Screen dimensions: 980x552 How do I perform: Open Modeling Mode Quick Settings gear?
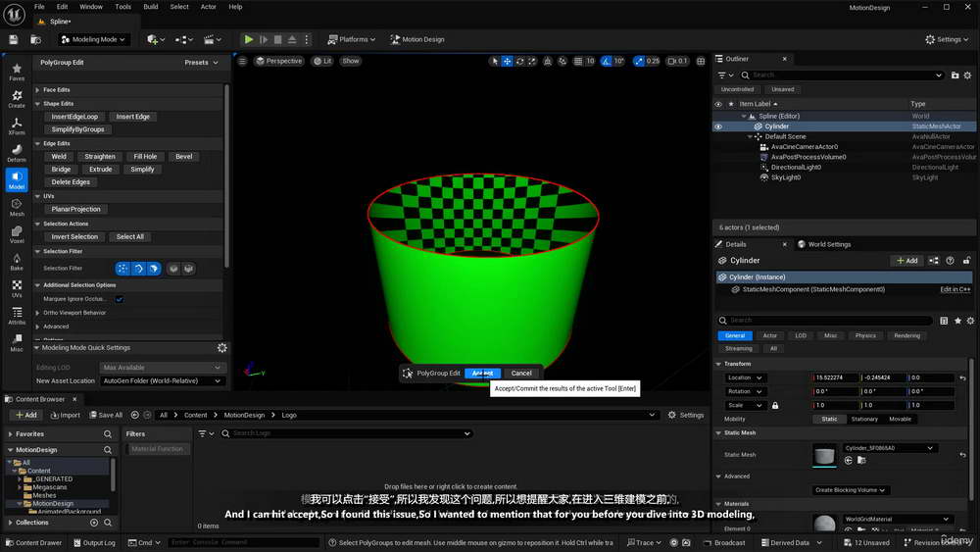[x=221, y=348]
